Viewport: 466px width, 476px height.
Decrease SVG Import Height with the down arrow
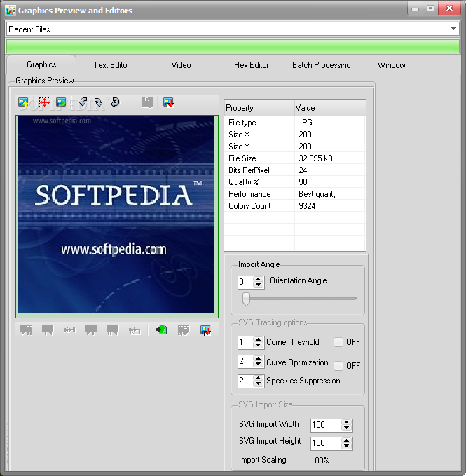click(346, 447)
